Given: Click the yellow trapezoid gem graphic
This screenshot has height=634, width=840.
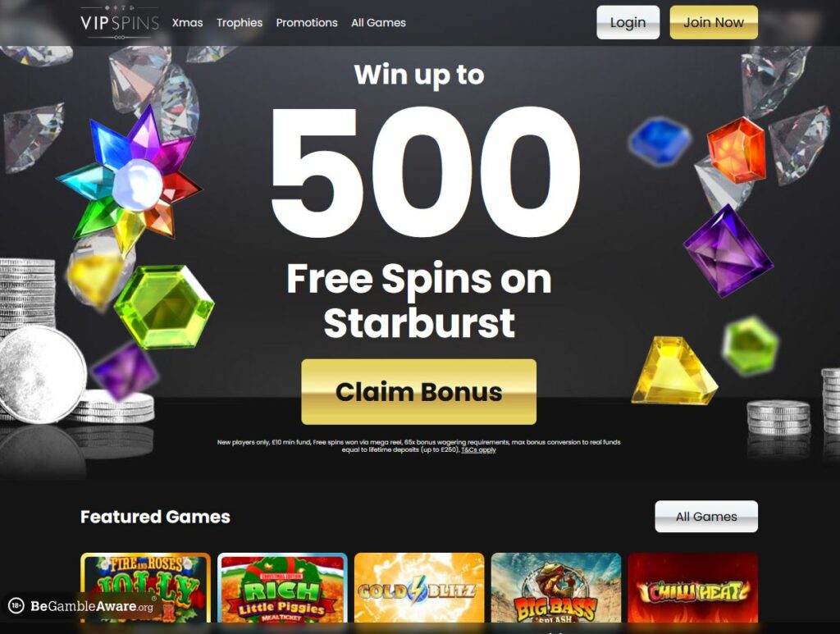Looking at the screenshot, I should 674,371.
